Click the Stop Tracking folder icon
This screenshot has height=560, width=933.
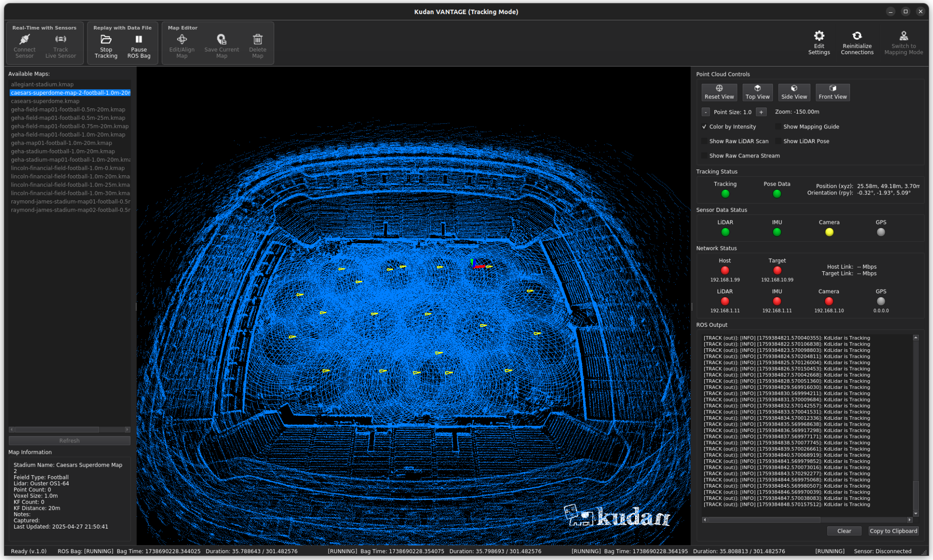pos(106,40)
